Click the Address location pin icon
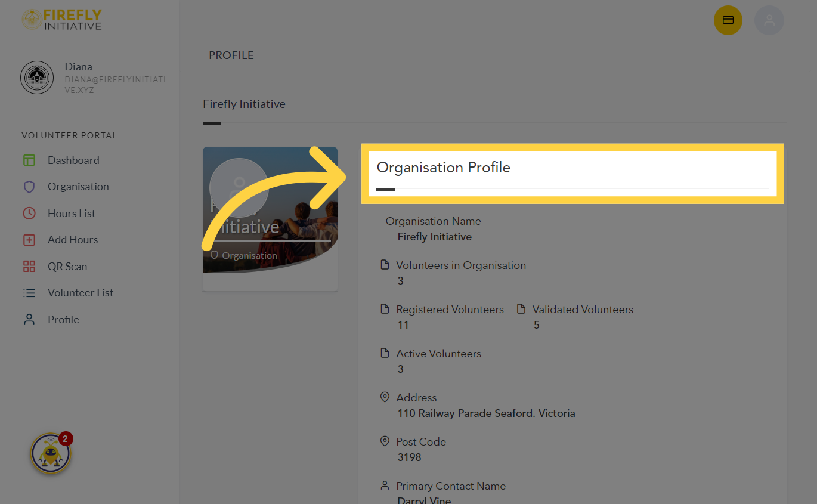 point(384,397)
